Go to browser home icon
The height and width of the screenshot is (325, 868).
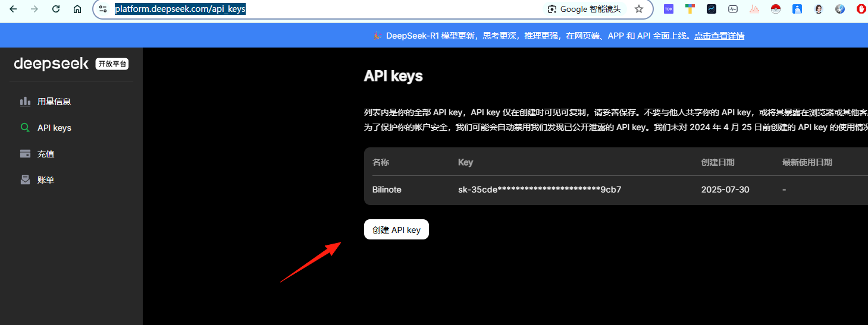pyautogui.click(x=77, y=9)
